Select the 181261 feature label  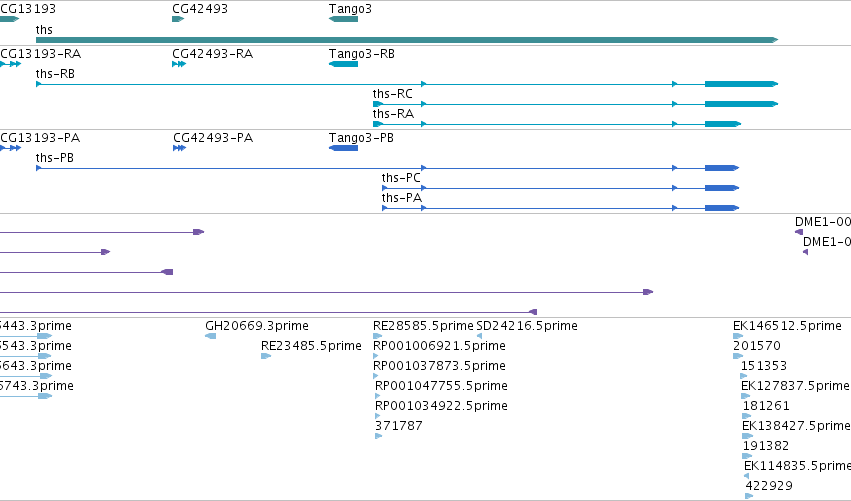click(x=766, y=406)
